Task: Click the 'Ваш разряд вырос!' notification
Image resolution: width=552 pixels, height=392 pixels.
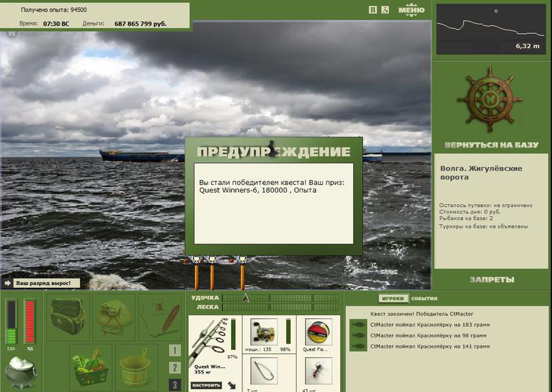Action: [x=47, y=283]
